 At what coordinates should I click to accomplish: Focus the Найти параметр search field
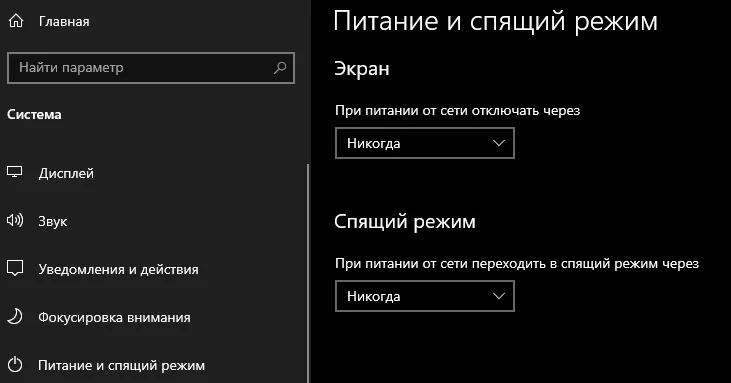click(x=151, y=68)
